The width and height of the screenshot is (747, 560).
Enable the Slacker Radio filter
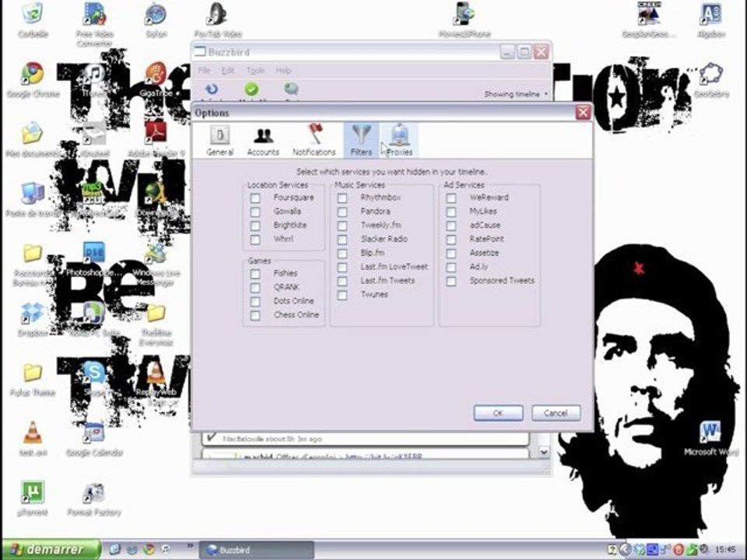click(x=342, y=239)
